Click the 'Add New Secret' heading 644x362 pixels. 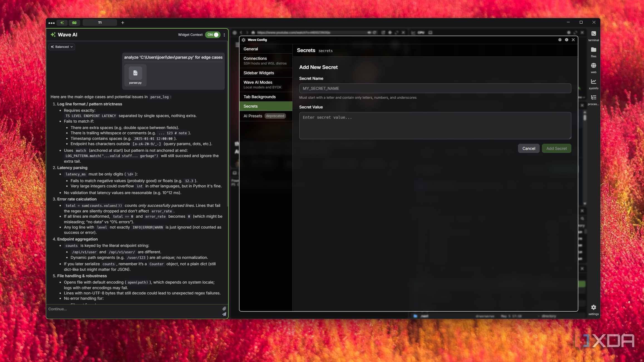pos(318,67)
